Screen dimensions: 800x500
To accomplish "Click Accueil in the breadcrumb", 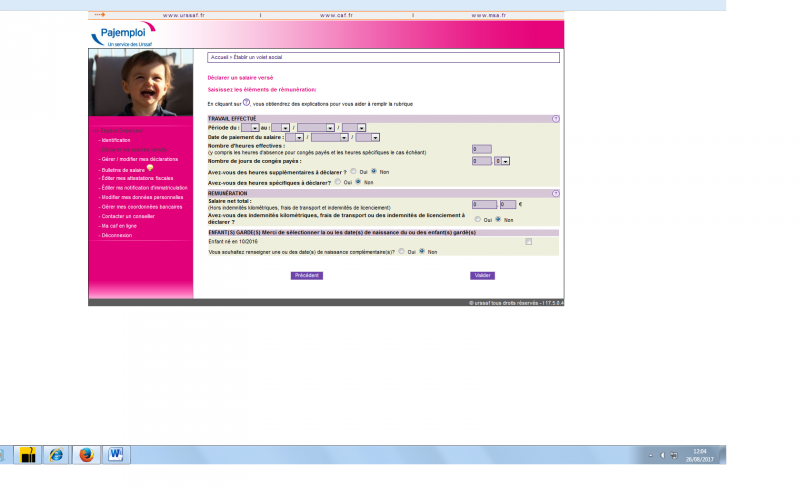I will point(219,57).
